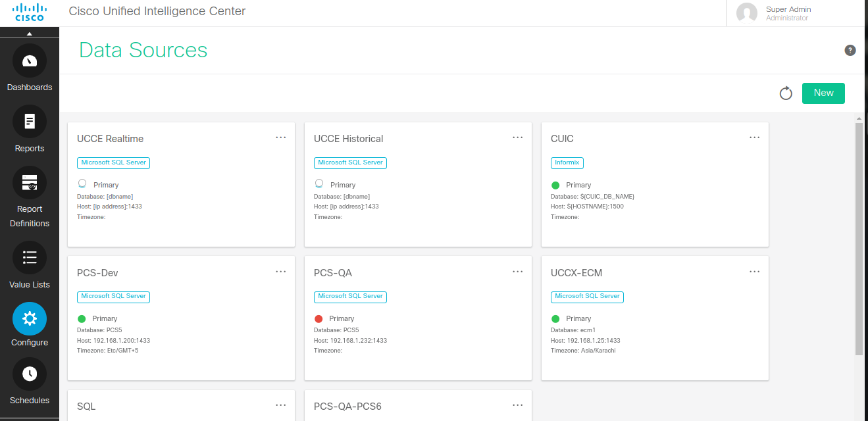This screenshot has height=421, width=868.
Task: Click the vertical scrollbar of data sources
Action: click(859, 237)
